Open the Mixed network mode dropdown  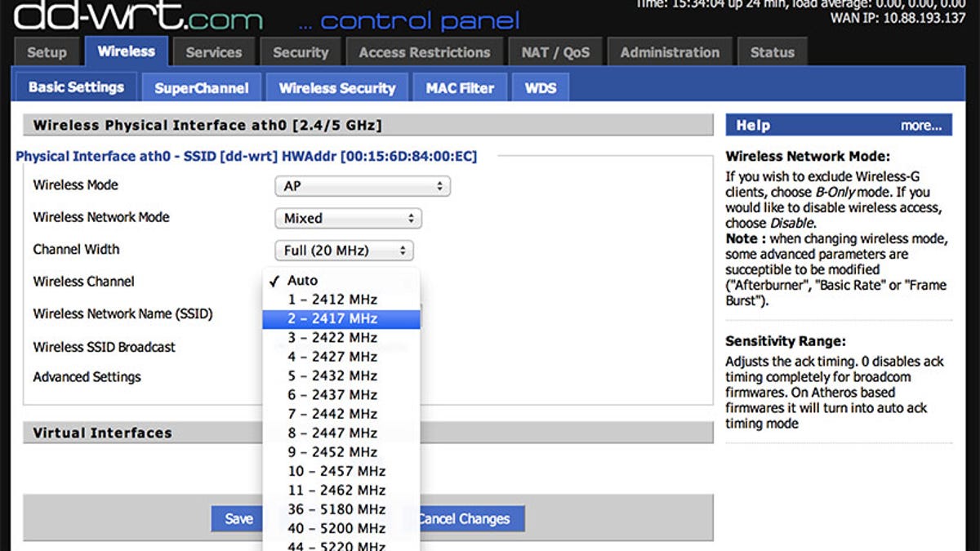pos(349,219)
